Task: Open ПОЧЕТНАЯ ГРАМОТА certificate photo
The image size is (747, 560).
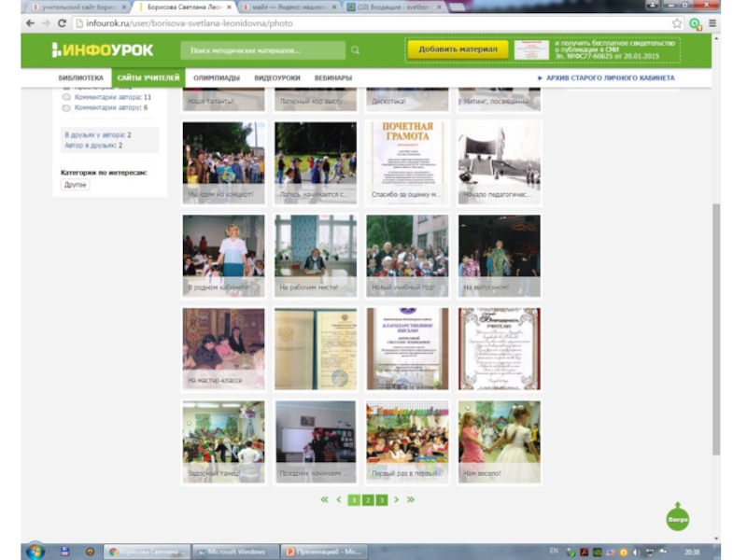Action: (x=407, y=162)
